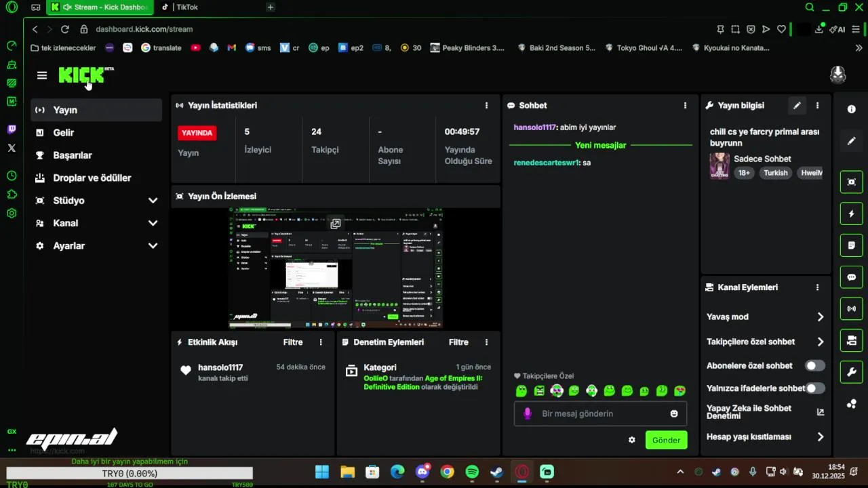
Task: Select Droplar ve ödüller in sidebar
Action: pos(96,178)
